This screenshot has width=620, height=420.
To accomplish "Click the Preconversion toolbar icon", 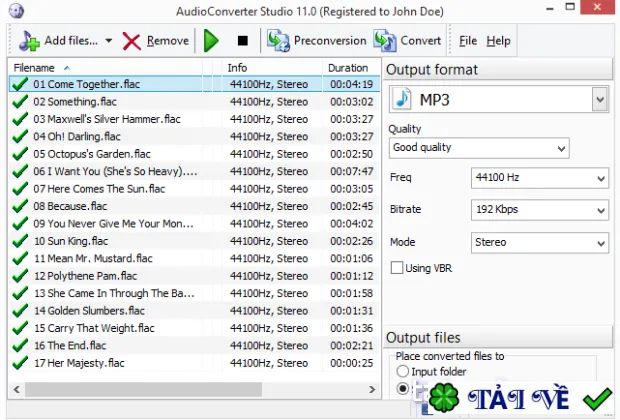I will tap(278, 41).
